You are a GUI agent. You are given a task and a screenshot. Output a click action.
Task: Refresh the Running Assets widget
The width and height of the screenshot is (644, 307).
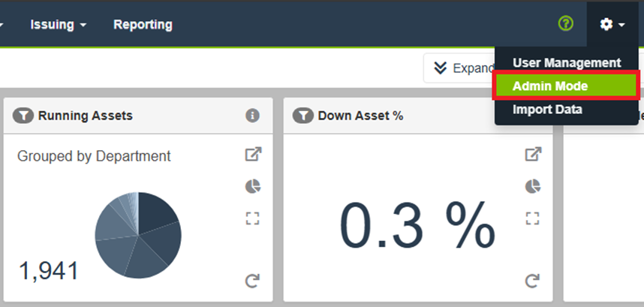click(x=252, y=281)
